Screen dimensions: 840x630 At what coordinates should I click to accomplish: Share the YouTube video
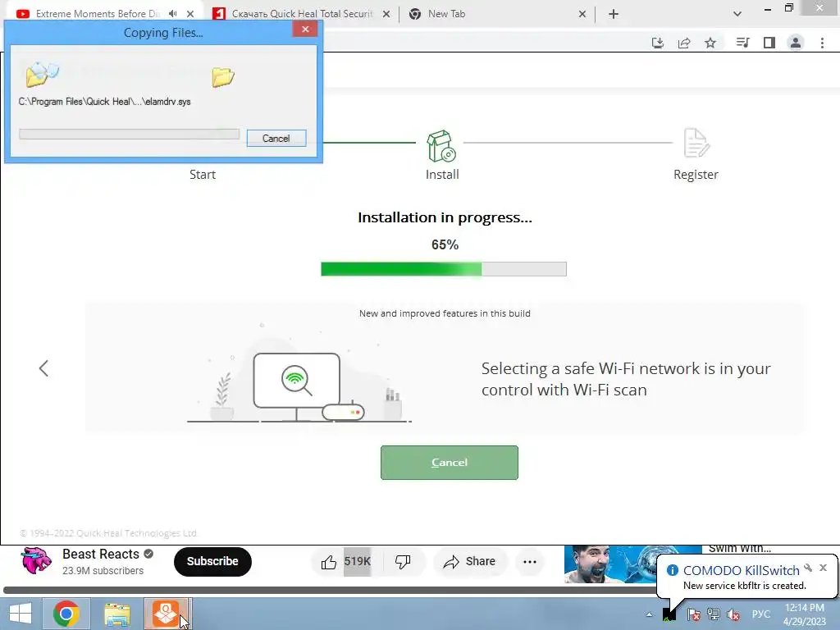[x=469, y=561]
